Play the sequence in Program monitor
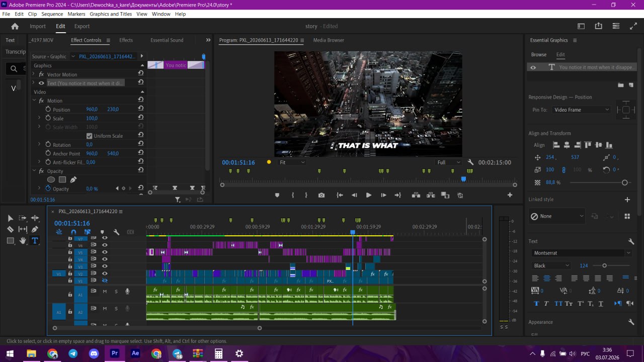This screenshot has height=362, width=644. click(x=369, y=195)
